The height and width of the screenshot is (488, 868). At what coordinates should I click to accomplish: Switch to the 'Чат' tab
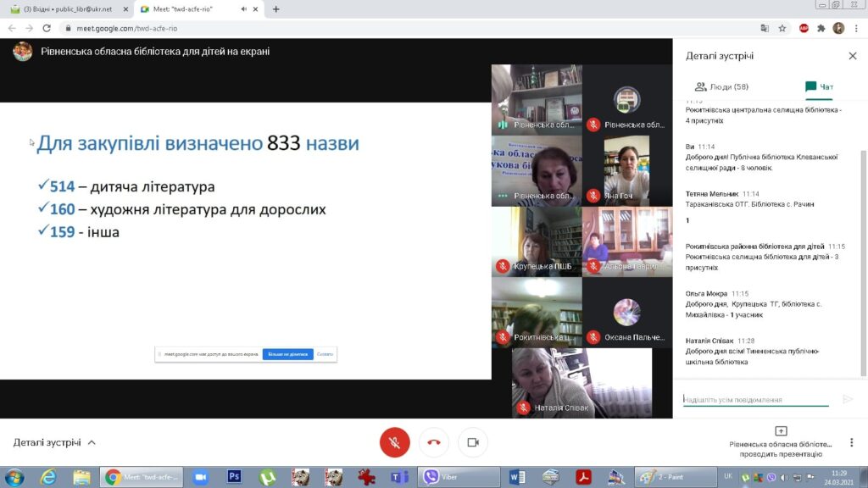(819, 86)
